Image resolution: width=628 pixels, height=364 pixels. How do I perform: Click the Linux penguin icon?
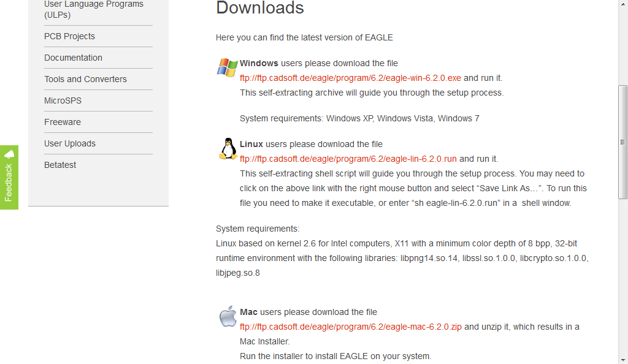(x=228, y=149)
